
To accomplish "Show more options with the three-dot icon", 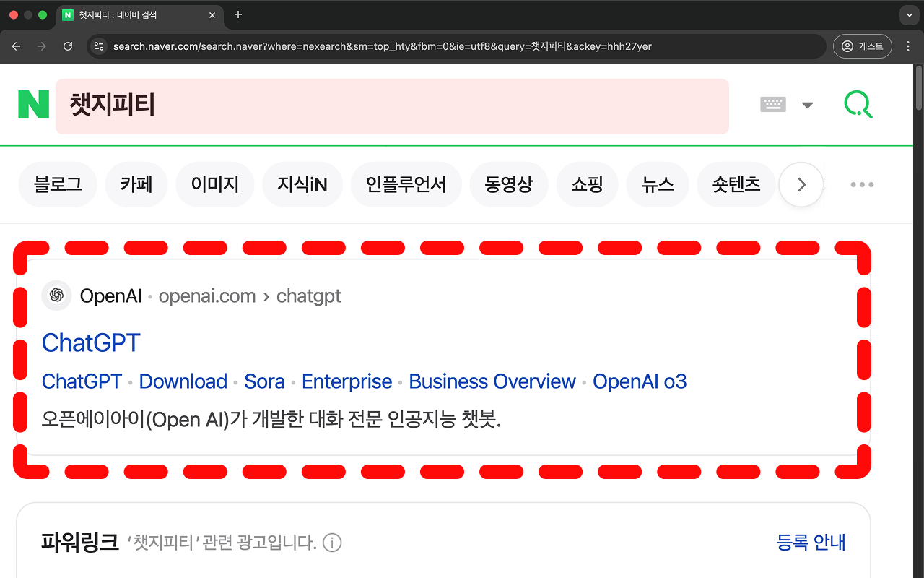I will [862, 185].
